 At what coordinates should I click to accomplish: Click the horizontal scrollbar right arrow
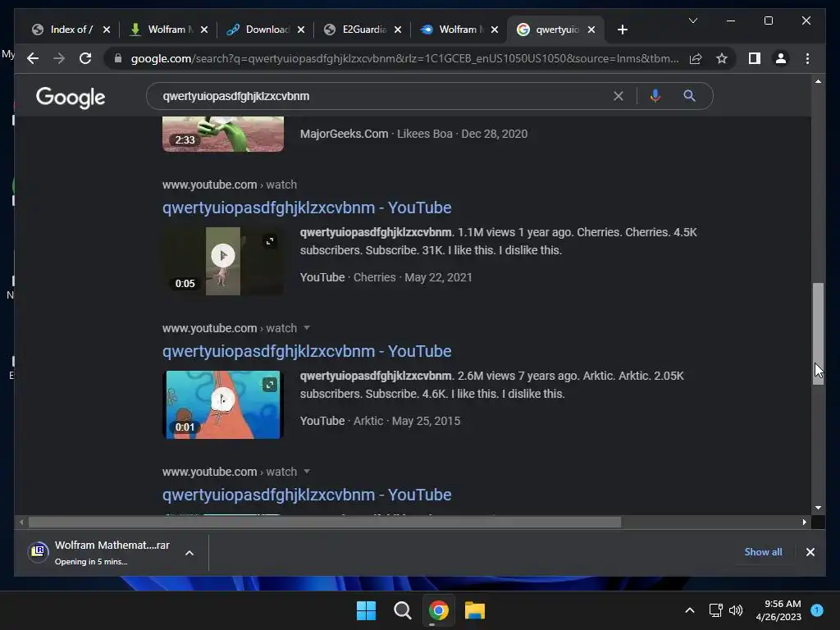(x=804, y=522)
